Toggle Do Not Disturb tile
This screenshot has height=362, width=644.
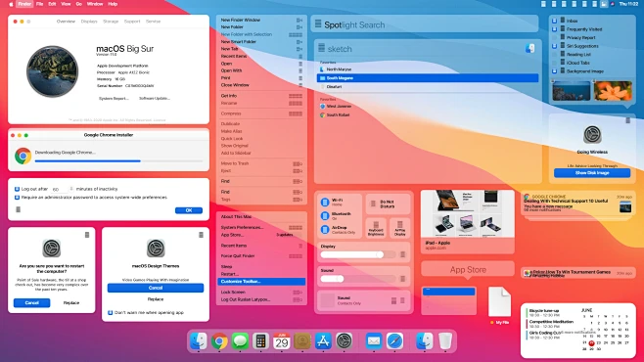click(388, 204)
